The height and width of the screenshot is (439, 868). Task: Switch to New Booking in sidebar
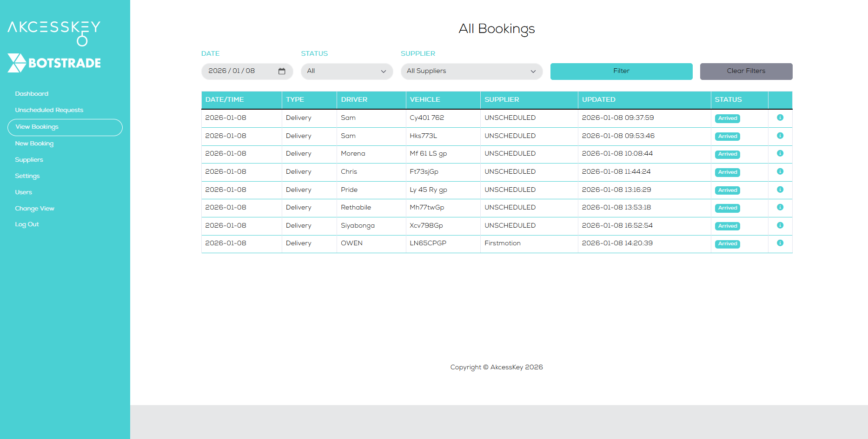click(x=34, y=144)
